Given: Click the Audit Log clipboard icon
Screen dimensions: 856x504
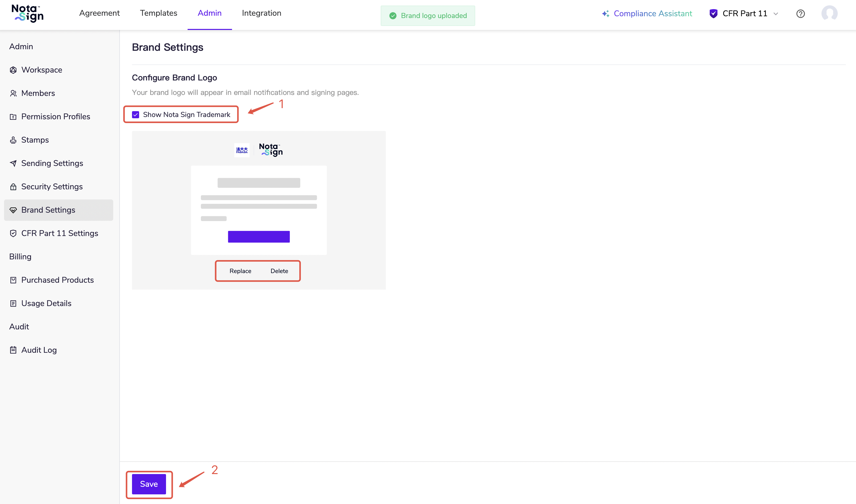Looking at the screenshot, I should click(13, 350).
